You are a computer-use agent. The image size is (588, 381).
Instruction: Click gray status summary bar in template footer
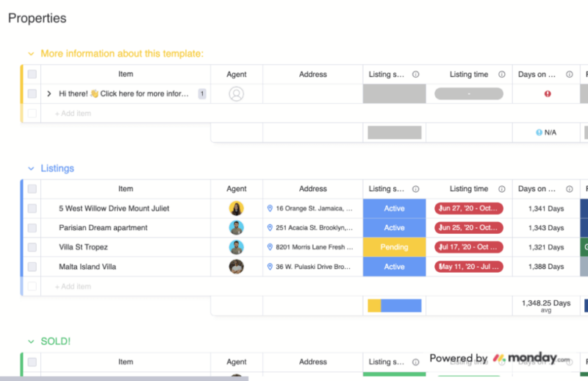pyautogui.click(x=395, y=132)
